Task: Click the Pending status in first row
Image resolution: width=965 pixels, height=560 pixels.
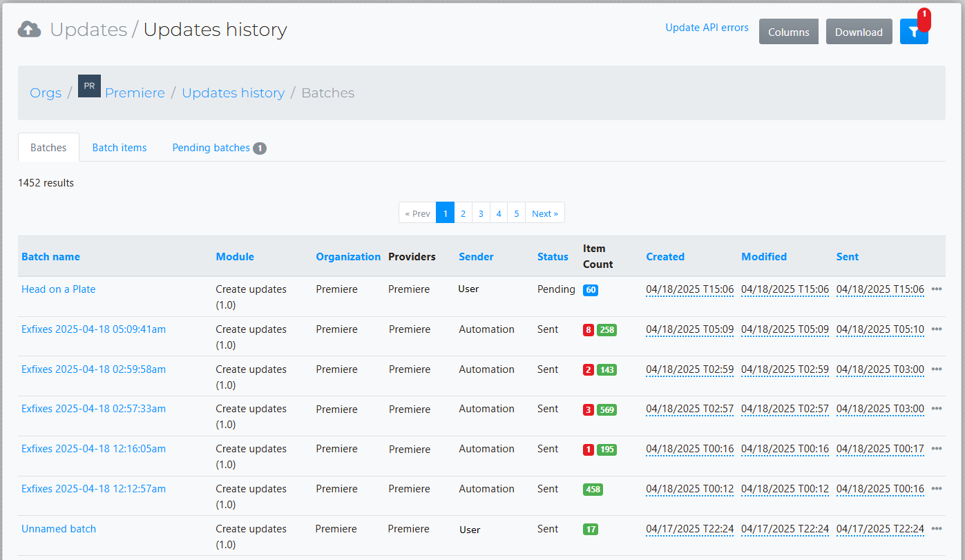Action: pos(556,289)
